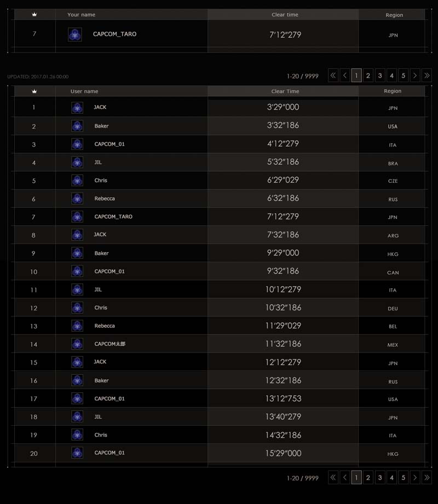
Task: Switch to page 4 using top pagination
Action: coord(391,76)
